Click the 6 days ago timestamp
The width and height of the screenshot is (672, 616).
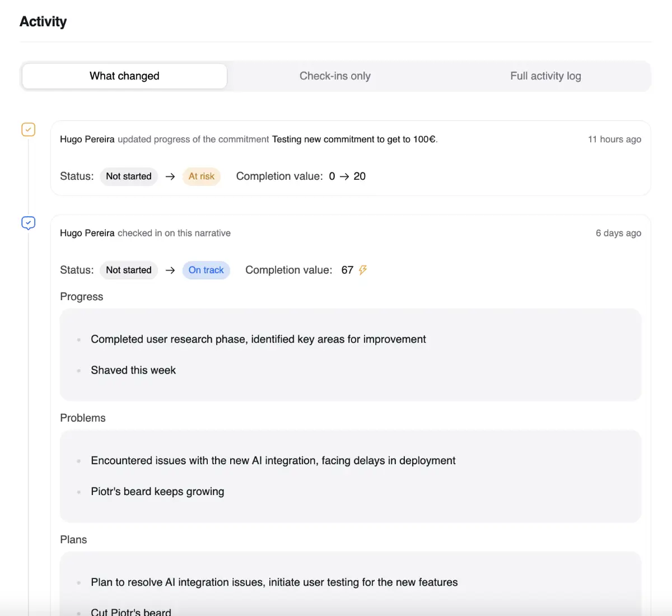(x=618, y=233)
